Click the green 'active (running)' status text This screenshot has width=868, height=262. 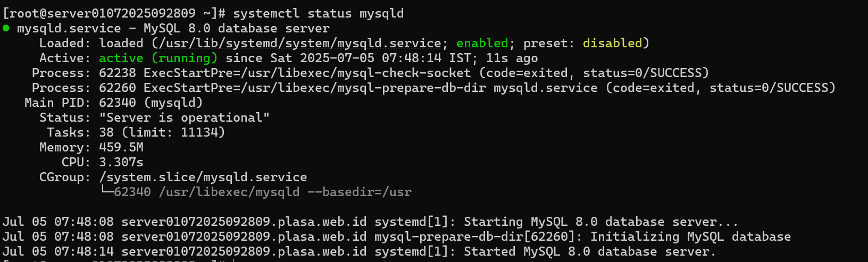coord(158,58)
